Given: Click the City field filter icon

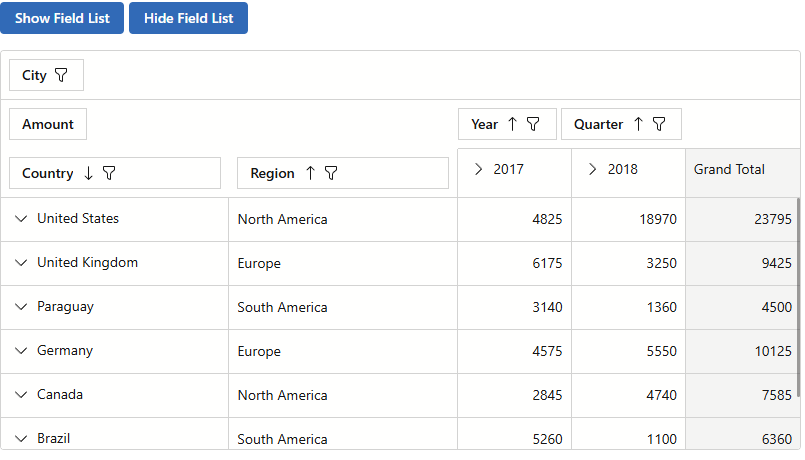Looking at the screenshot, I should point(62,75).
